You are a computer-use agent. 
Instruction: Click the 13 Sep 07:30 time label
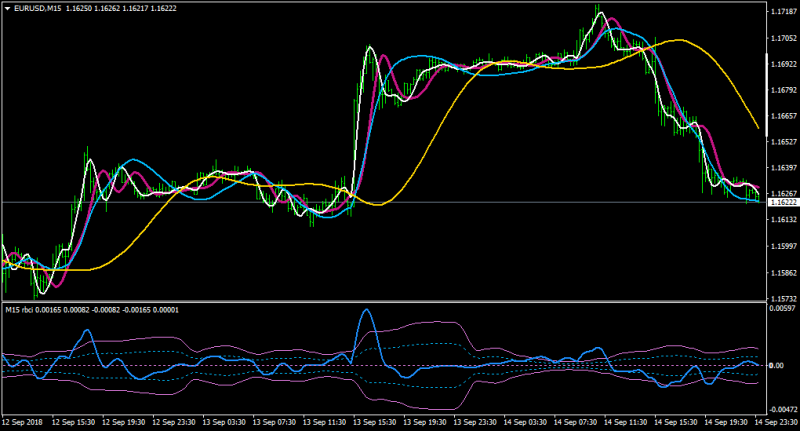[x=274, y=422]
